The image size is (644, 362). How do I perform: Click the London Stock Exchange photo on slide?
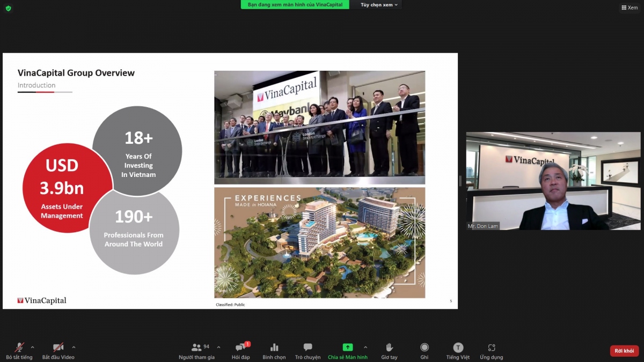319,128
